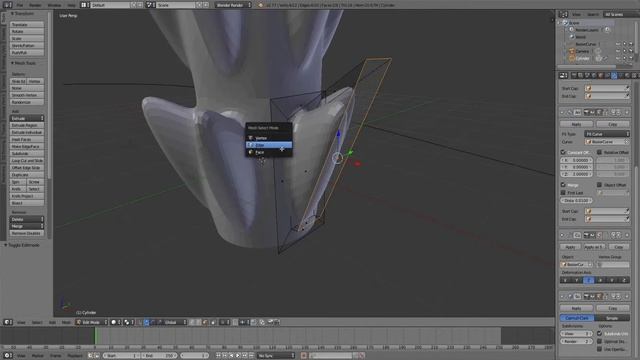The width and height of the screenshot is (640, 360).
Task: Toggle visibility eye for BezierCurve in outliner
Action: [x=618, y=44]
